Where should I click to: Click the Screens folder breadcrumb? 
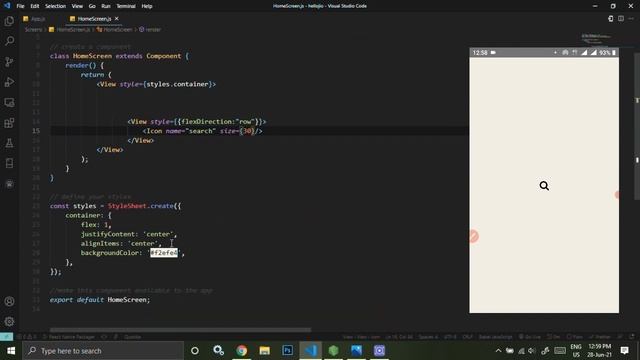coord(33,29)
